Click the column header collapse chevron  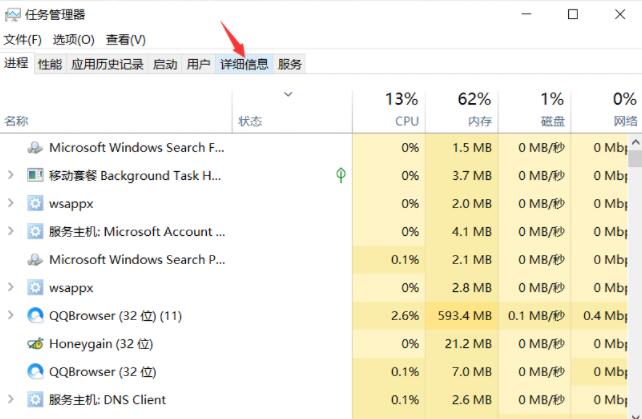[x=289, y=95]
